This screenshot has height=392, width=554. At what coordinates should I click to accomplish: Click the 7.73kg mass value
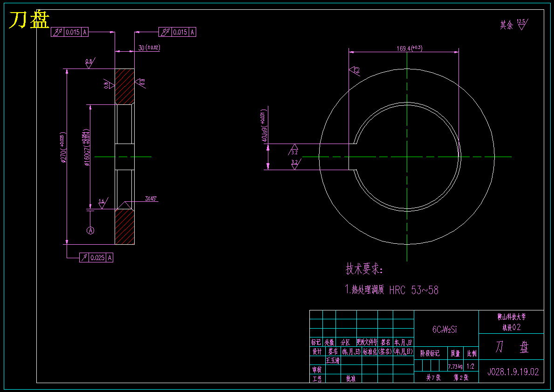coord(455,366)
